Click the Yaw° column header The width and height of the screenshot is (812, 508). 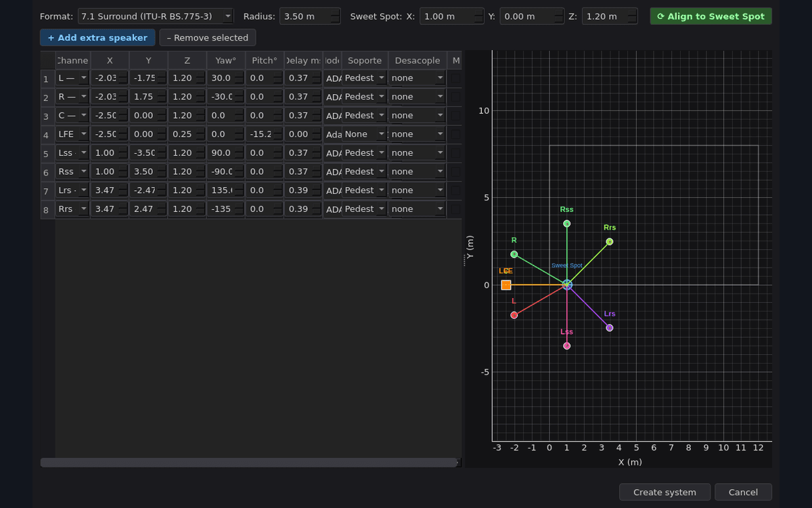[225, 60]
